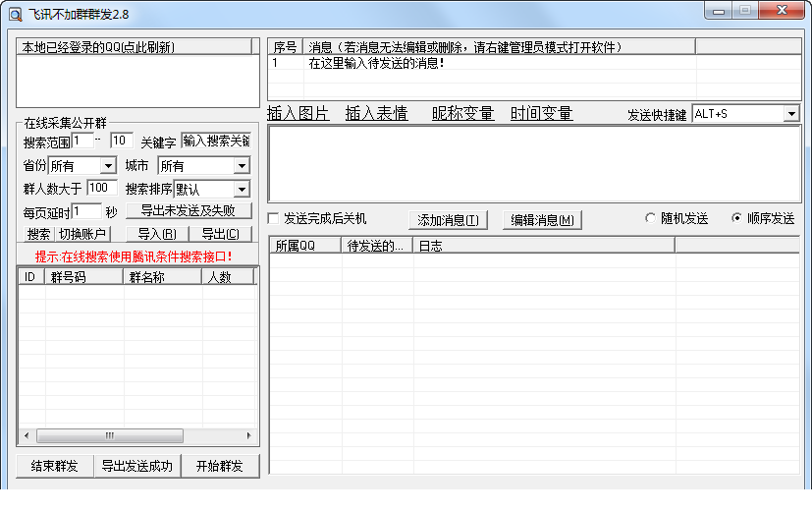Click the app icon in title bar
812x512 pixels.
tap(16, 14)
